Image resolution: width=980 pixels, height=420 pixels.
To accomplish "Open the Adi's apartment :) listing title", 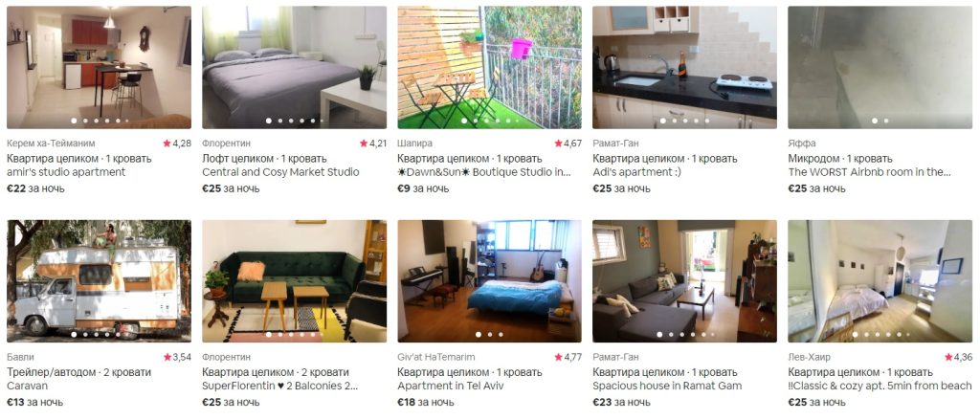I will (635, 172).
